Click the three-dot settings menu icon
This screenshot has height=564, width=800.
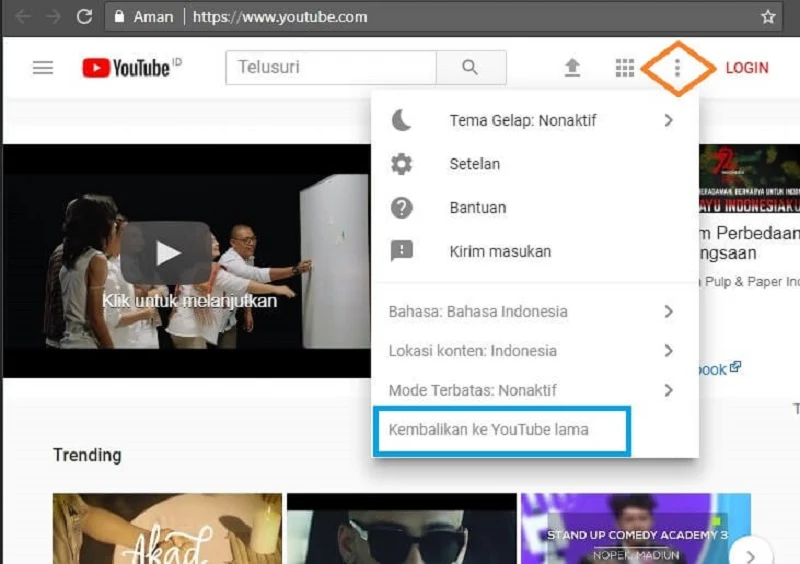click(x=678, y=67)
